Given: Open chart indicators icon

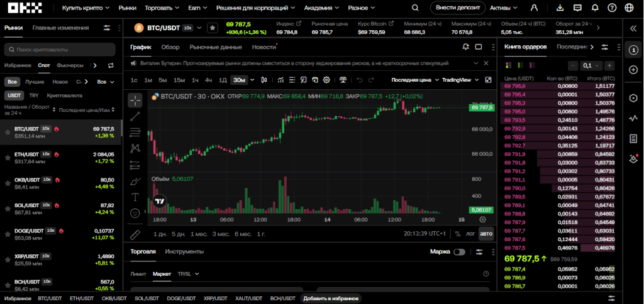Looking at the screenshot, I should [280, 80].
